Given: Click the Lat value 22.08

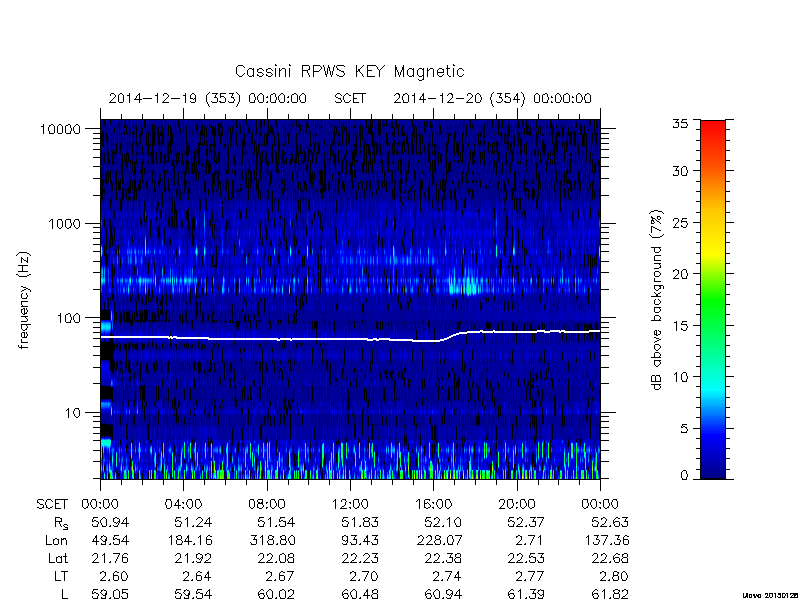Looking at the screenshot, I should (x=276, y=558).
